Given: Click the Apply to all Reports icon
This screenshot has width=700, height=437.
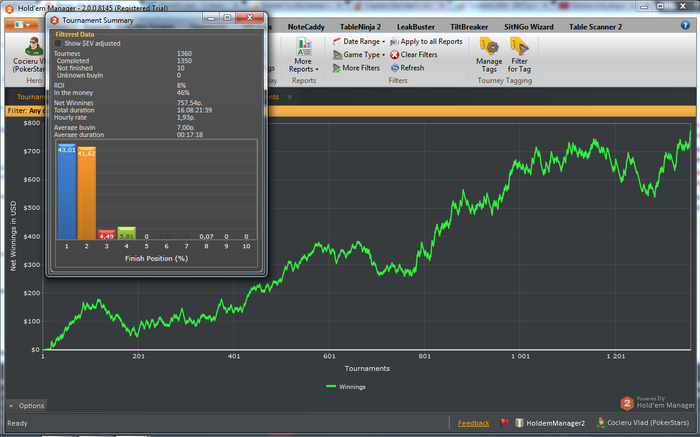Looking at the screenshot, I should pos(394,42).
